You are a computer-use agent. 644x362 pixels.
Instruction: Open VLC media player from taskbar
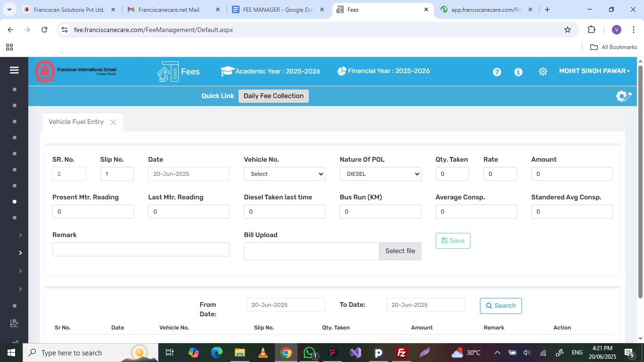263,353
